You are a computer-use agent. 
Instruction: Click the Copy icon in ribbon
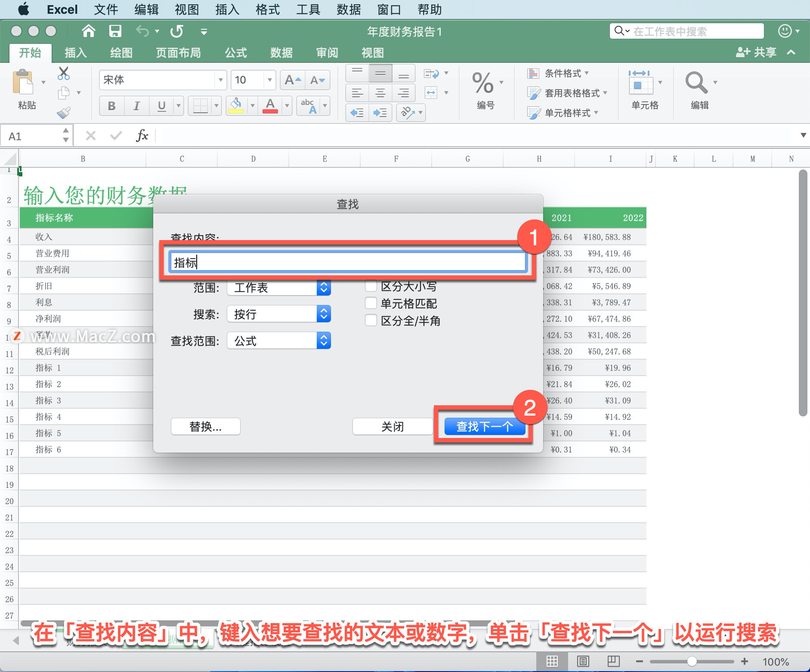click(x=64, y=92)
